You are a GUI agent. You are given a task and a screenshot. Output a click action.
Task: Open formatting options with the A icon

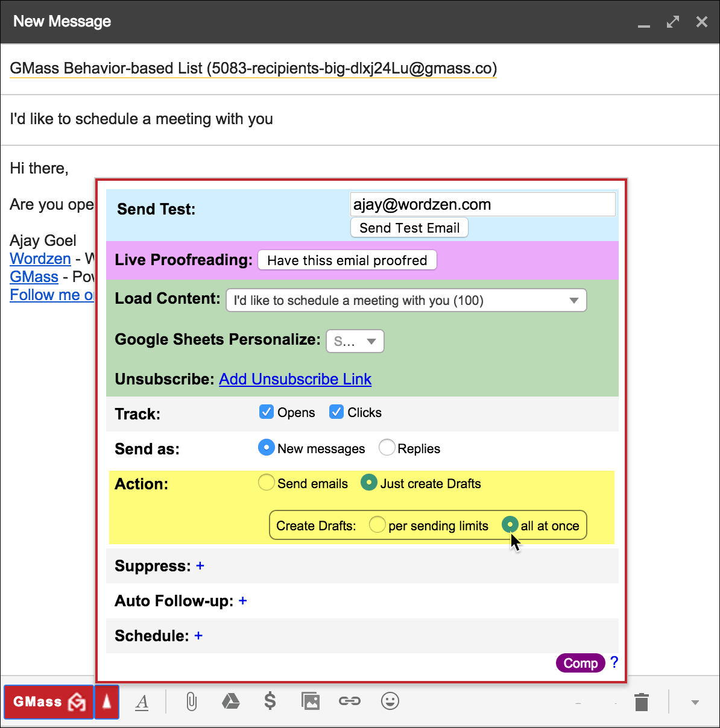point(142,701)
